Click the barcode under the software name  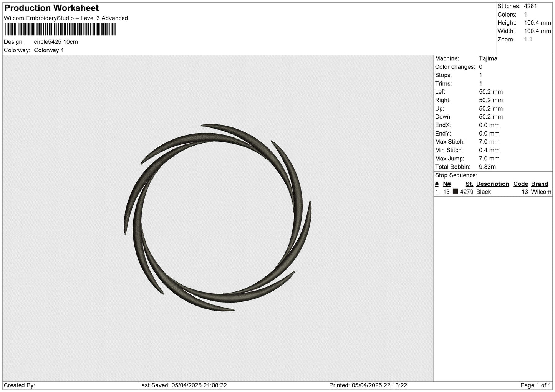pos(61,30)
